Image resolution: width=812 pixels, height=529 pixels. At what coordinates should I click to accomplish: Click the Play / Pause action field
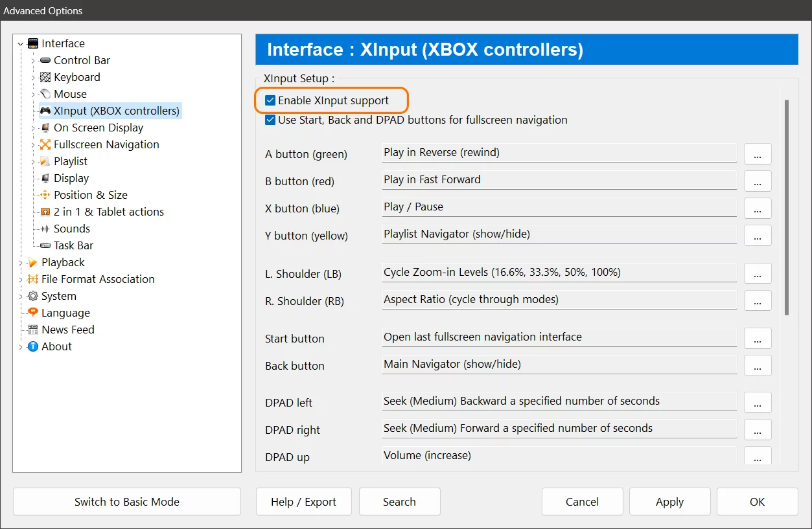point(559,207)
